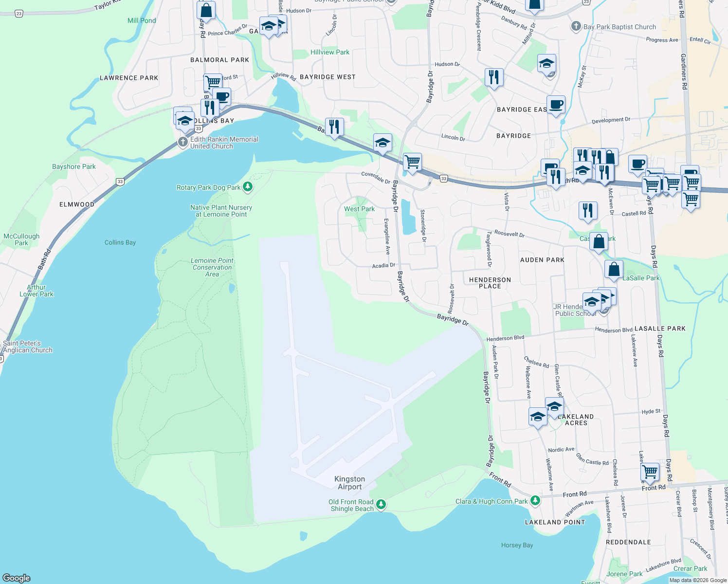
Task: Open the Arthur Lower Park label
Action: (36, 291)
